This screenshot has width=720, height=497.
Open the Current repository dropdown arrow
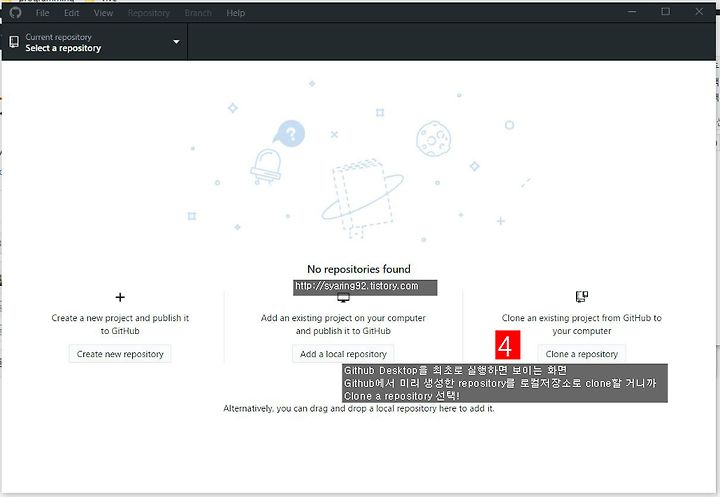click(x=176, y=42)
